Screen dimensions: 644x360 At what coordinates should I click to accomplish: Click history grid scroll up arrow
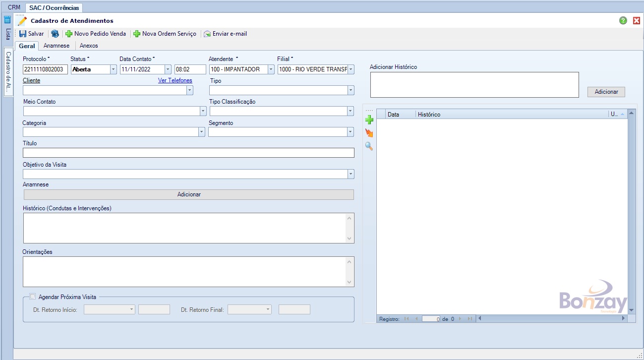click(631, 113)
